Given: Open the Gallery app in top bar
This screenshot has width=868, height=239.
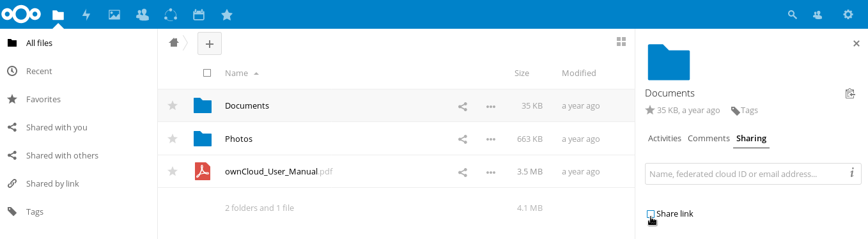Looking at the screenshot, I should click(x=114, y=15).
